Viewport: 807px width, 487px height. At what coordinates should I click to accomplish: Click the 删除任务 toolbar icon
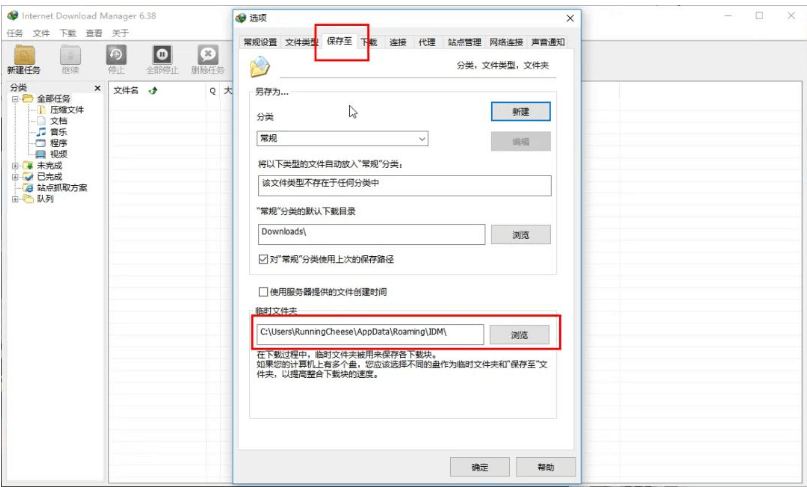pos(207,56)
